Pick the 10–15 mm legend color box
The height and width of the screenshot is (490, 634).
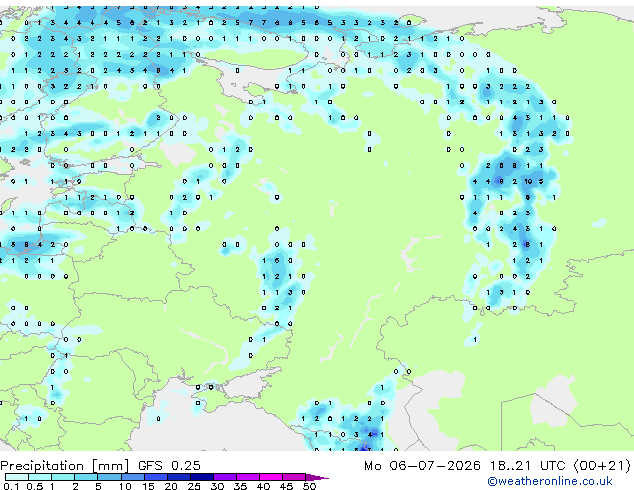[x=132, y=477]
